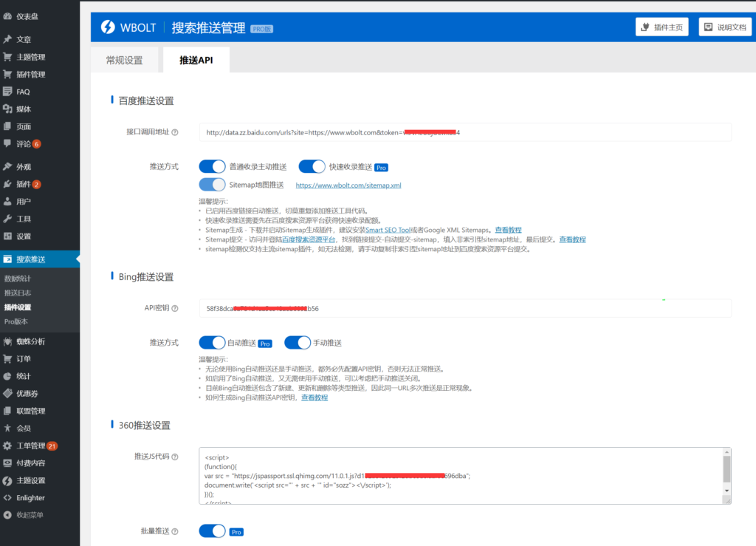Click help icon beside 推送JS代码
This screenshot has height=546, width=756.
point(175,457)
